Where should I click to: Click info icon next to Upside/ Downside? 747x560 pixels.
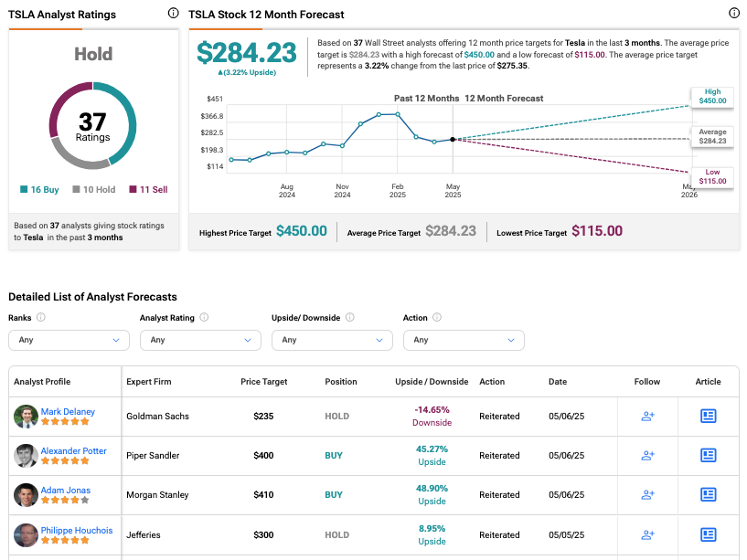[x=349, y=317]
